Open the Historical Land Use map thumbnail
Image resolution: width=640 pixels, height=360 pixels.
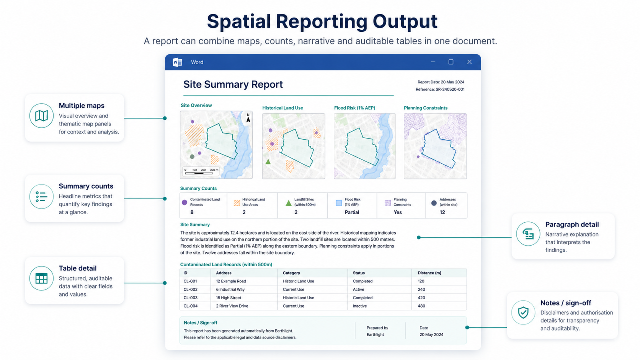pyautogui.click(x=293, y=146)
